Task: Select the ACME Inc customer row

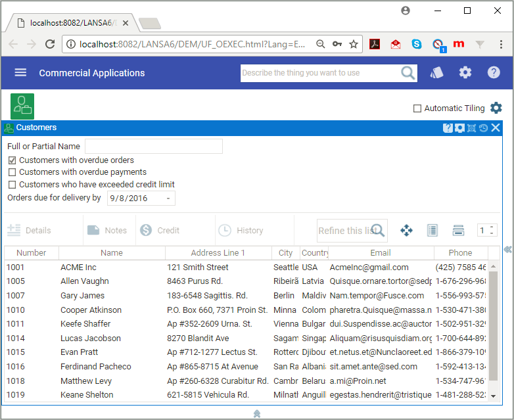Action: tap(78, 268)
